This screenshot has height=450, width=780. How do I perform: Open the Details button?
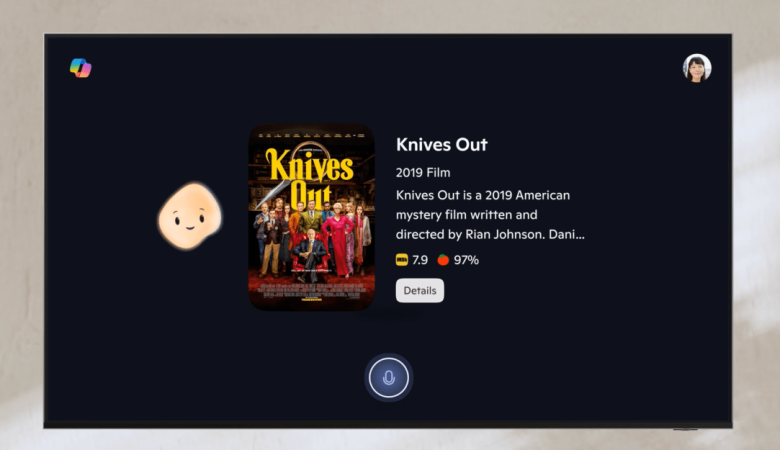(420, 290)
